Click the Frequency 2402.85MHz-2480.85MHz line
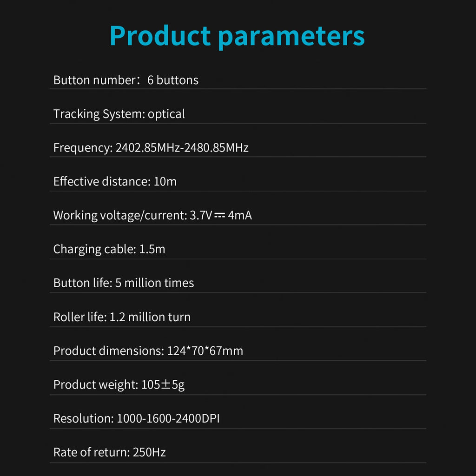Screen dimensions: 476x476 click(151, 148)
